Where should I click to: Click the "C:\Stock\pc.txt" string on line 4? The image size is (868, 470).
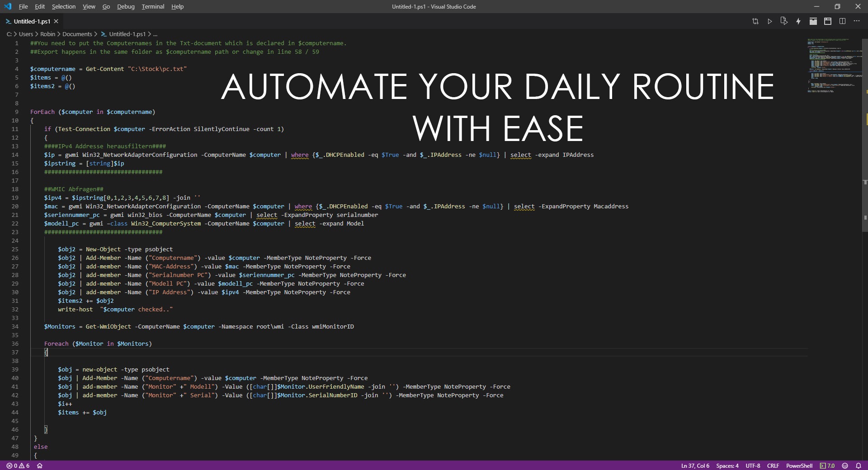157,69
